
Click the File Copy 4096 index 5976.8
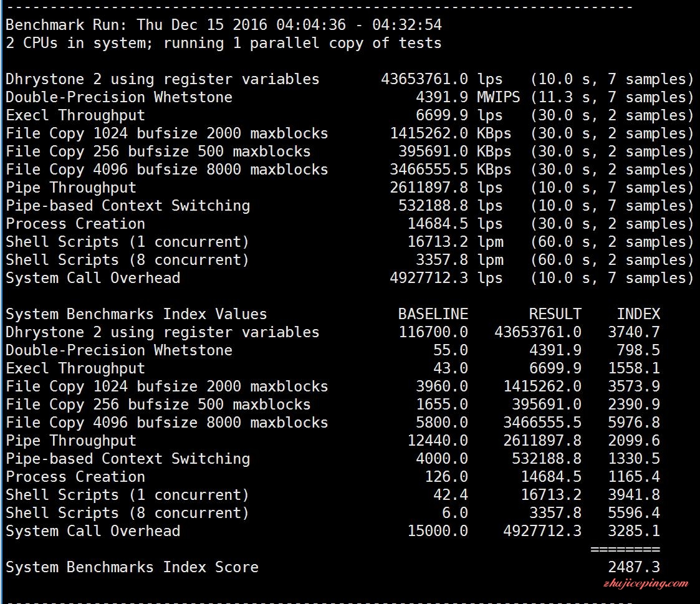633,423
